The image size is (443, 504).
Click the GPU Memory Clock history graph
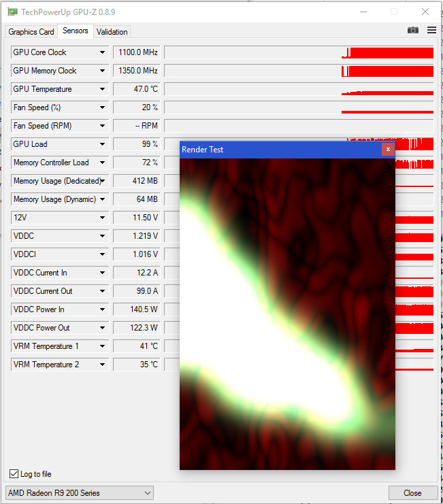pos(299,70)
